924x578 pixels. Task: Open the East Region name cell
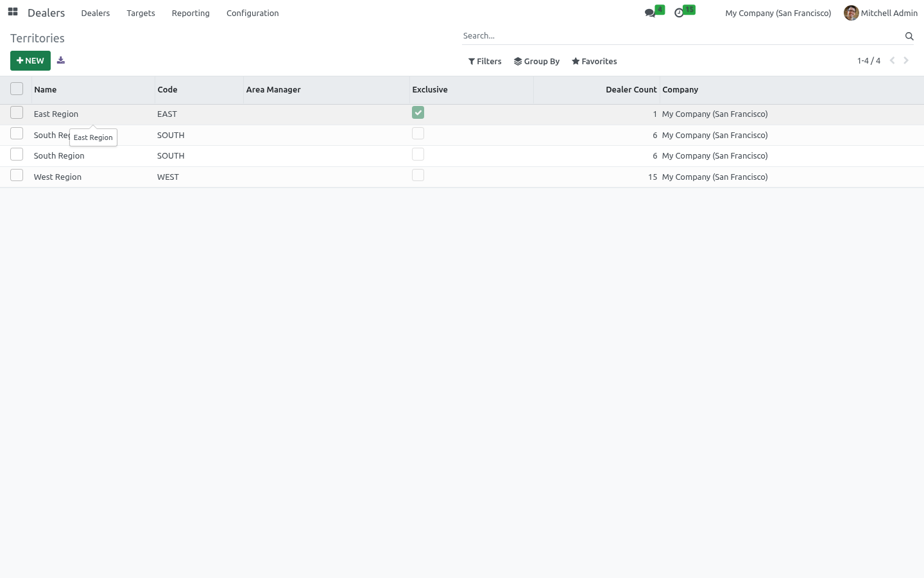click(x=93, y=114)
